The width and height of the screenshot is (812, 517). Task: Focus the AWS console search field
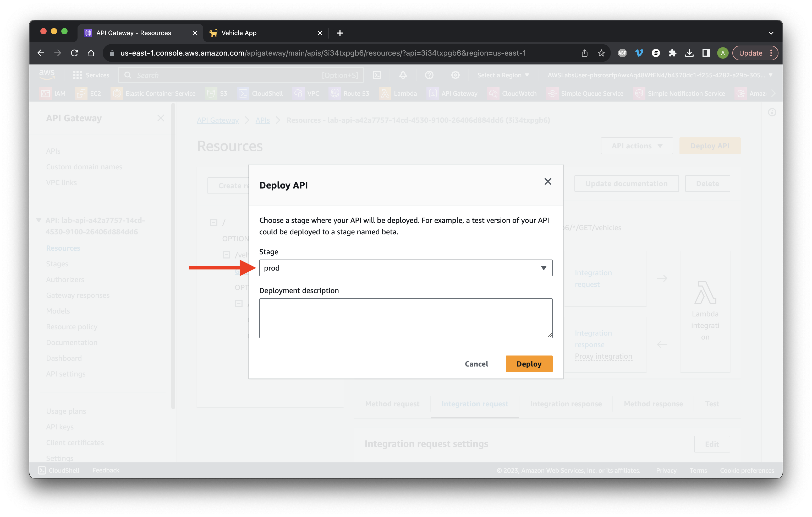point(241,75)
